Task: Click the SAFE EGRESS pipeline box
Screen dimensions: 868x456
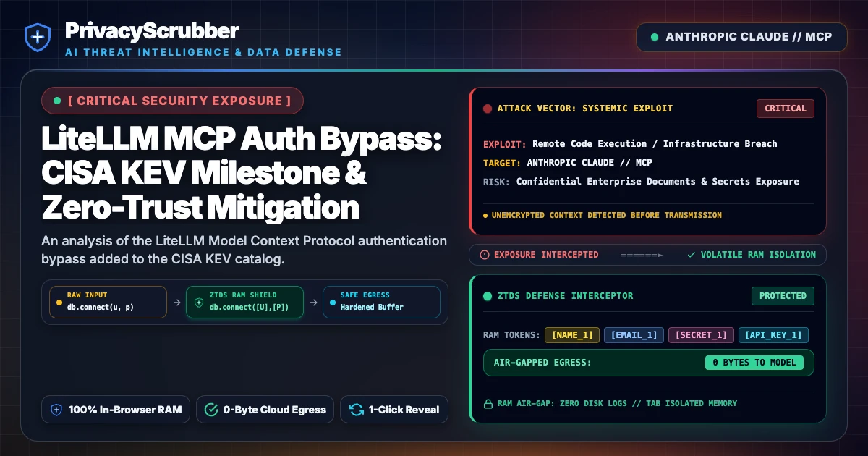Action: 381,301
